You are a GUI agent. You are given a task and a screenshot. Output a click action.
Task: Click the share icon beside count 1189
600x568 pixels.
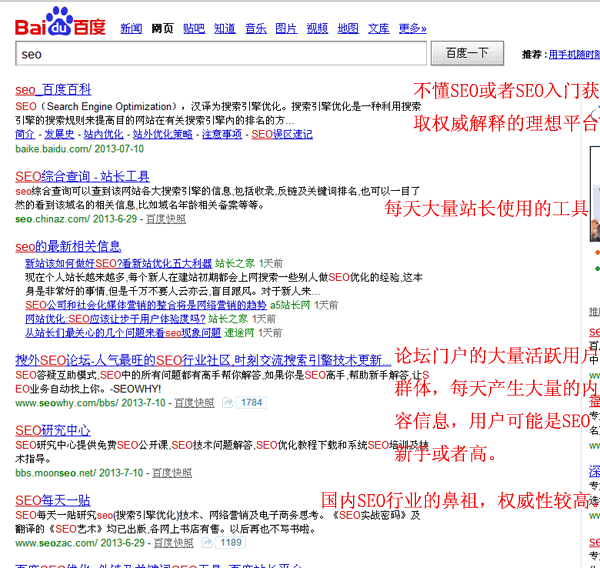coord(207,543)
